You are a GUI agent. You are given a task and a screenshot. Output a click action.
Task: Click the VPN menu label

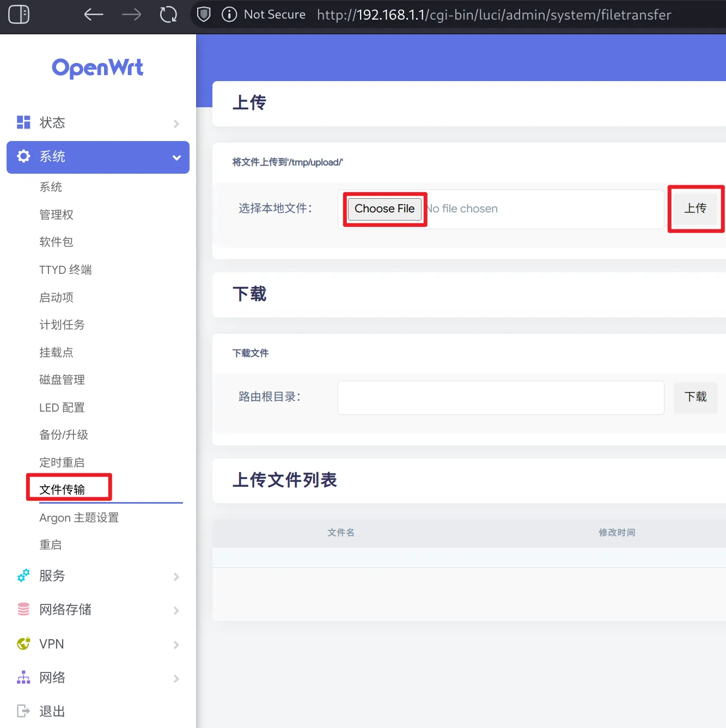[52, 644]
